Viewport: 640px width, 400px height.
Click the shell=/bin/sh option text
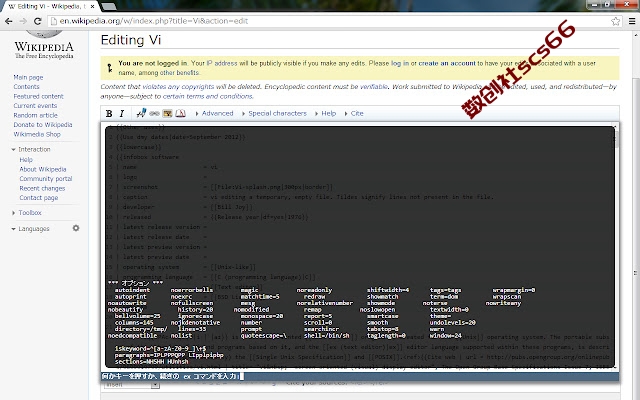(327, 336)
